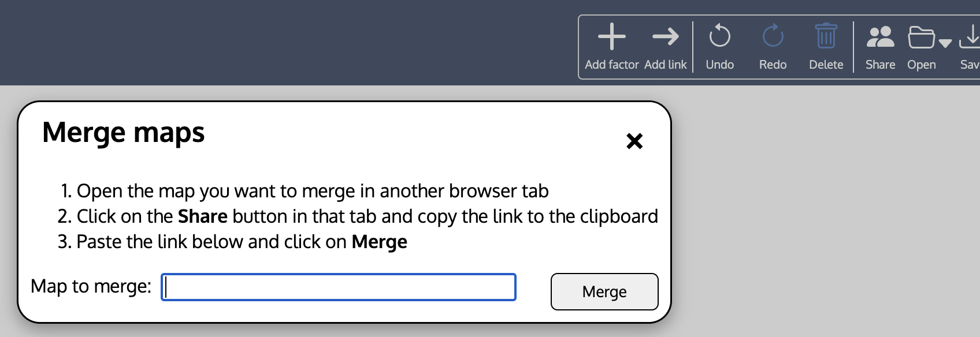Image resolution: width=980 pixels, height=337 pixels.
Task: Close the Merge maps dialog
Action: tap(634, 141)
